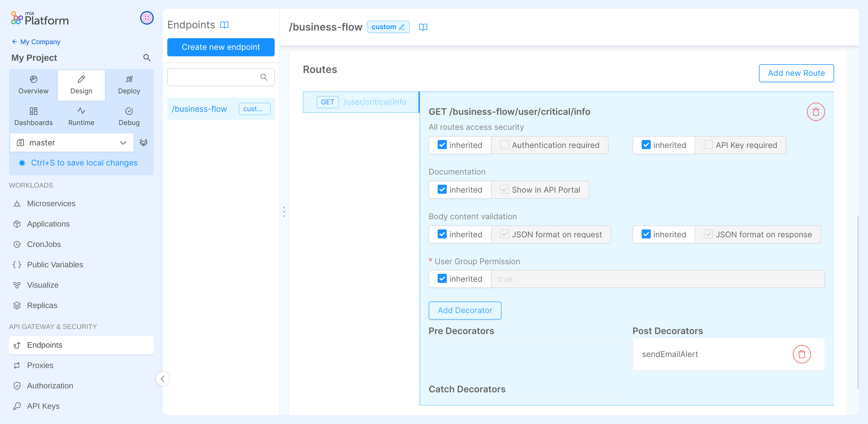Viewport: 868px width, 424px height.
Task: Delete the GET /business-flow/user/critical/info route
Action: coord(815,112)
